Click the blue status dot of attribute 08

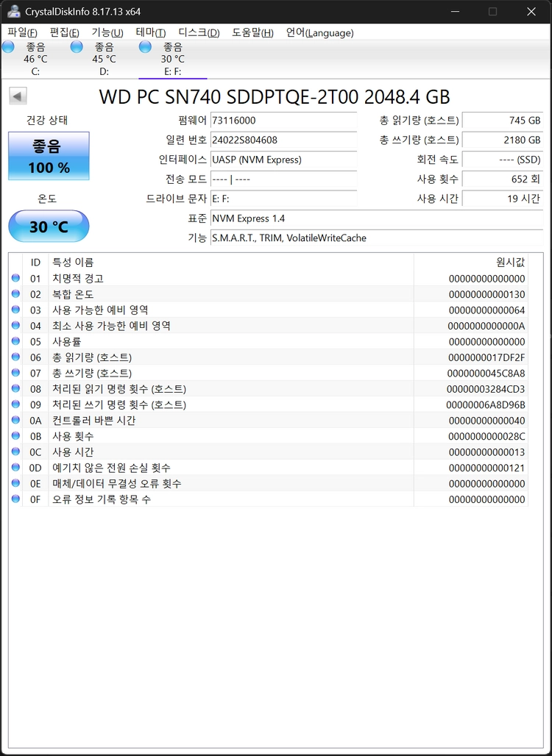(16, 388)
